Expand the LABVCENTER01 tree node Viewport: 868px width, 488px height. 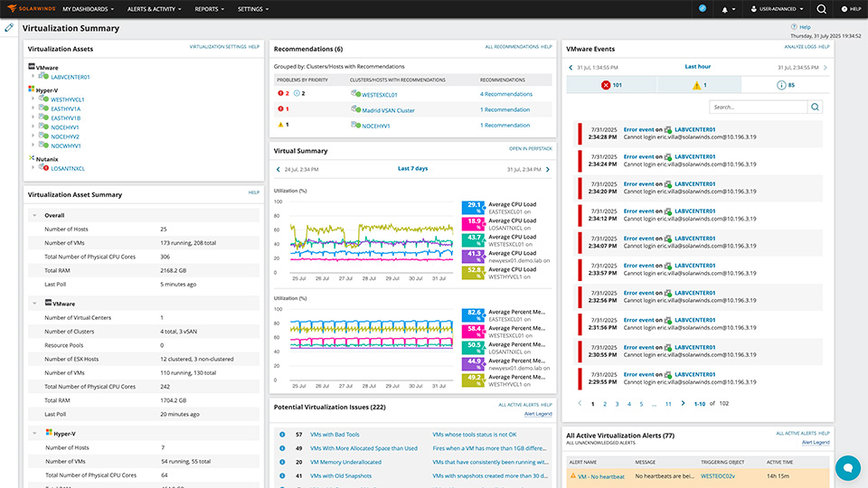pyautogui.click(x=33, y=77)
